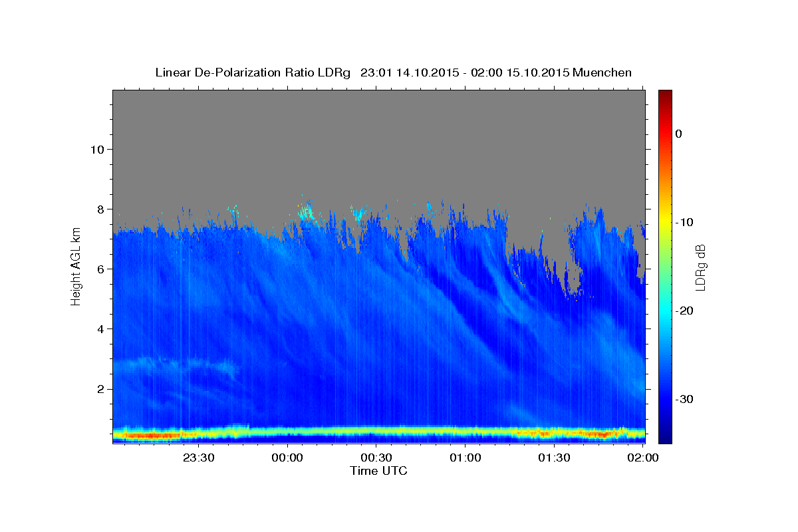798x532 pixels.
Task: Click the colorbar value '-20'
Action: click(685, 311)
